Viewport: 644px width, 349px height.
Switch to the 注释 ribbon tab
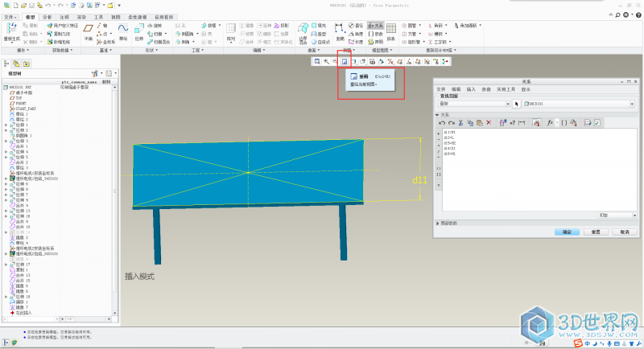pyautogui.click(x=64, y=17)
